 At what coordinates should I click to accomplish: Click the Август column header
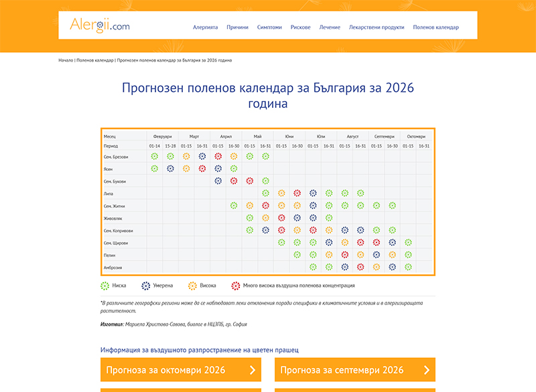tap(353, 137)
